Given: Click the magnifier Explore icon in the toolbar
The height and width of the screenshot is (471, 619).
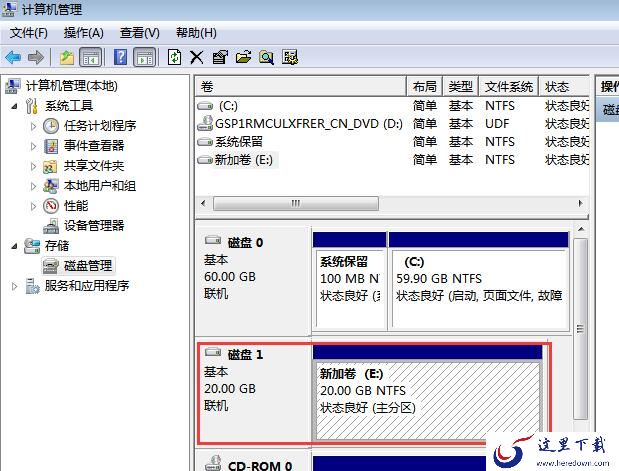Looking at the screenshot, I should (x=266, y=57).
